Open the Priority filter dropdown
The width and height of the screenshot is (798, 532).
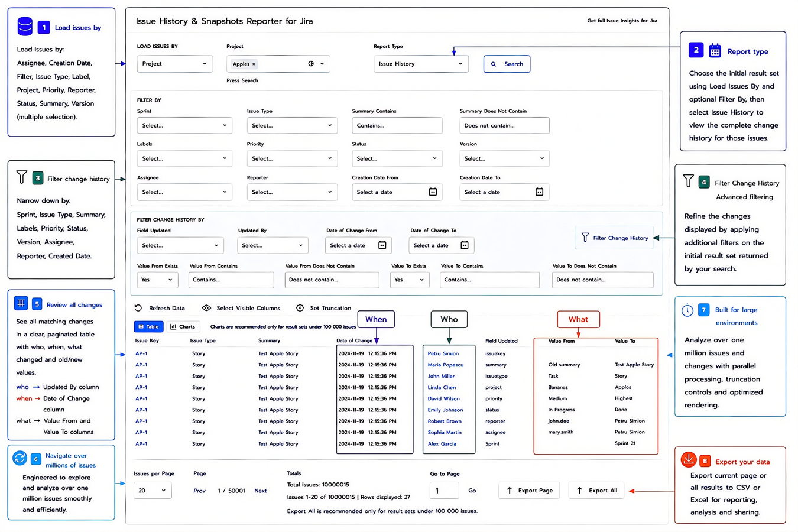[x=291, y=158]
